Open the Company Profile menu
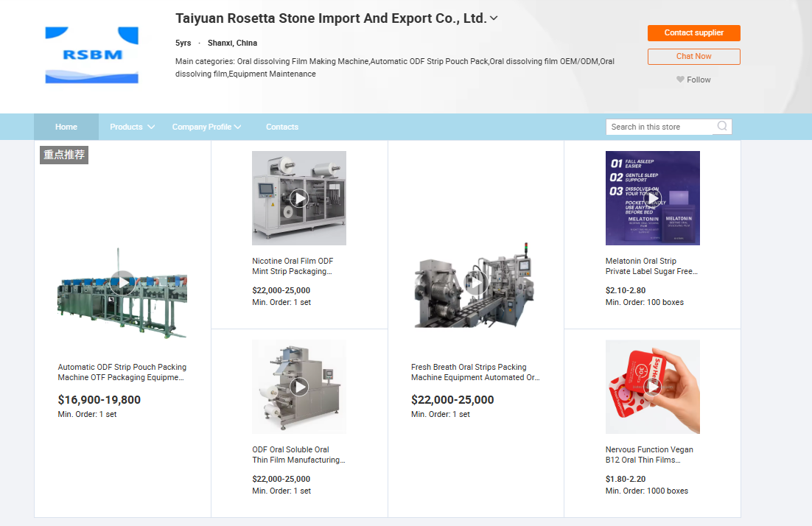Screen dimensions: 812x526 201,127
